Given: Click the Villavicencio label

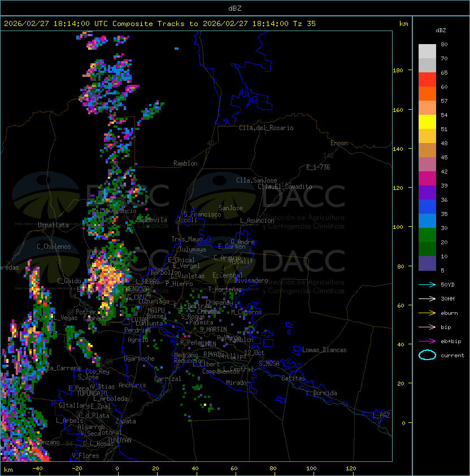Looking at the screenshot, I should 114,211.
